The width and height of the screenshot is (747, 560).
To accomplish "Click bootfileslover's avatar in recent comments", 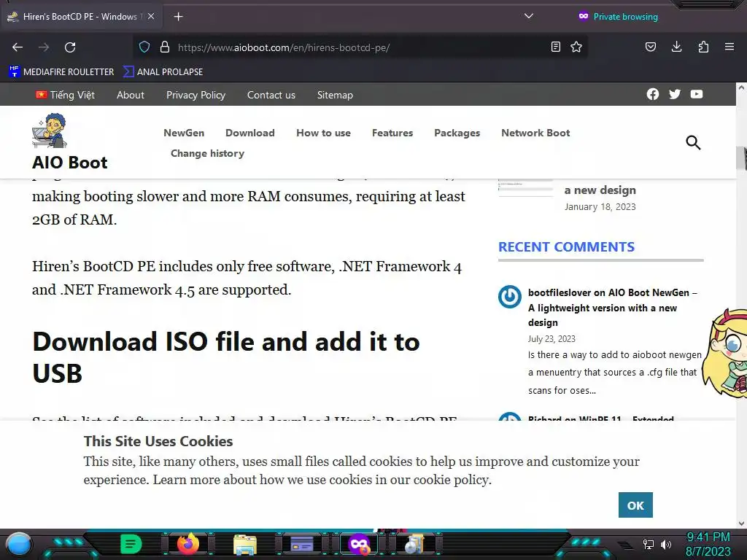I will coord(510,297).
